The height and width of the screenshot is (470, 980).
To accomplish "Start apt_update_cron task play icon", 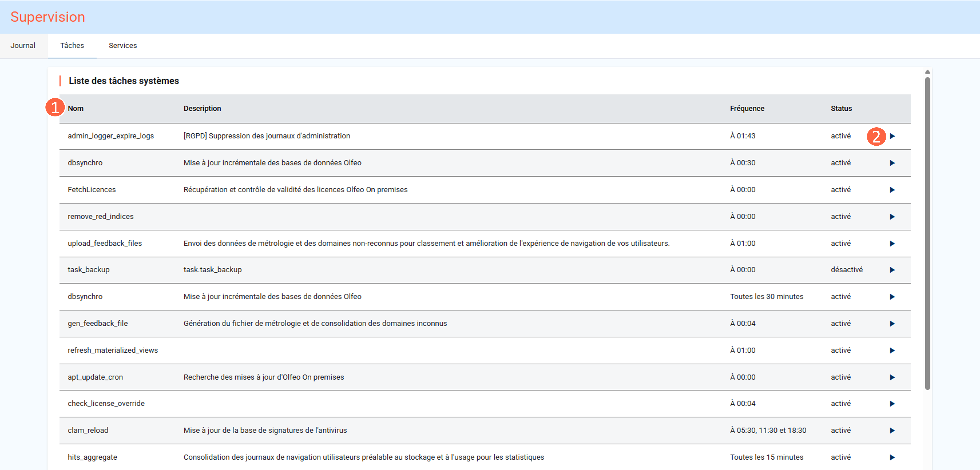I will coord(892,378).
